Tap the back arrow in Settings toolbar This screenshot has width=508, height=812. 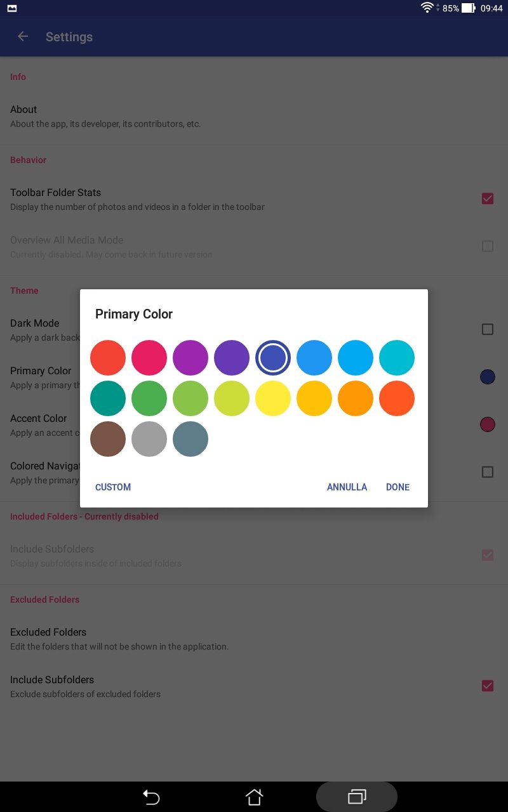point(23,37)
